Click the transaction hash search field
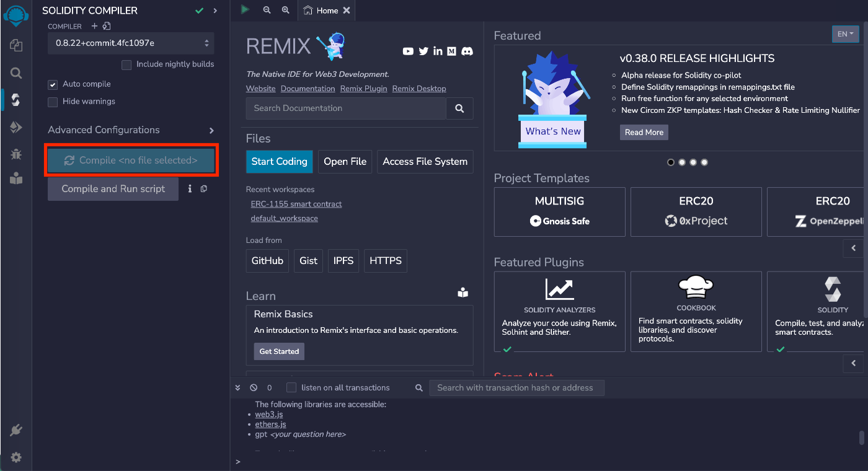The height and width of the screenshot is (471, 868). tap(517, 388)
